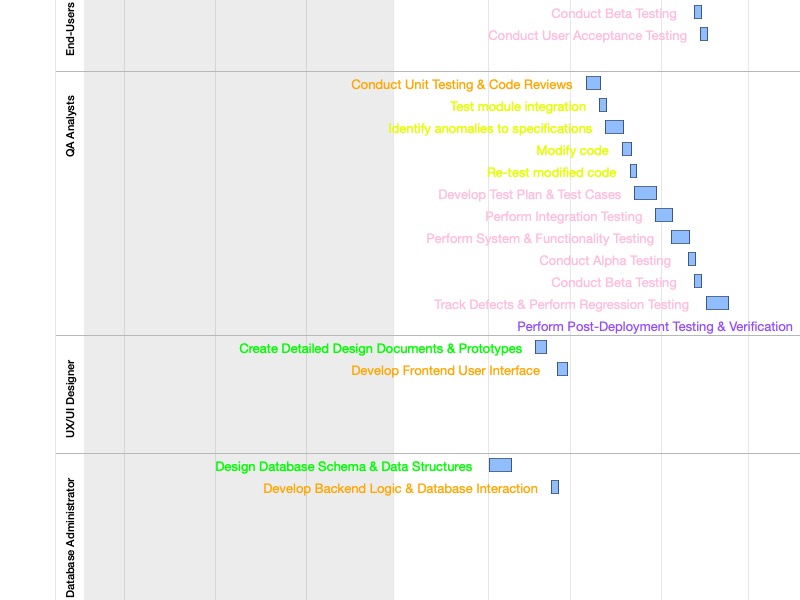
Task: Select the Design Database Schema & Data Structures bar
Action: pyautogui.click(x=500, y=465)
